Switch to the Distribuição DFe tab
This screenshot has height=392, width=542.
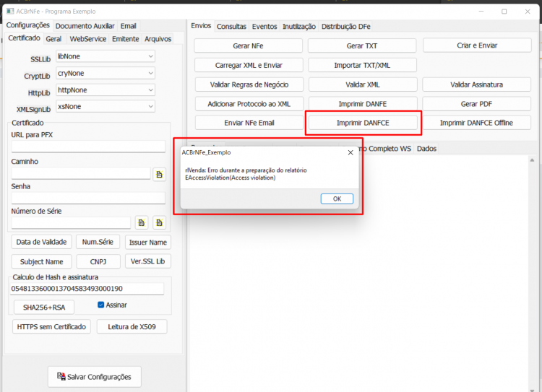[345, 26]
